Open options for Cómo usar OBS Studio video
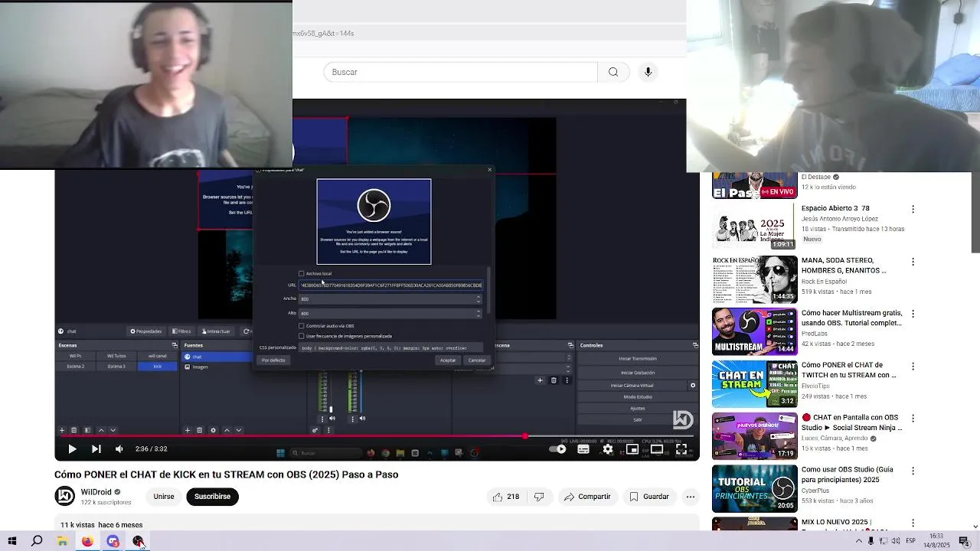 (x=913, y=470)
